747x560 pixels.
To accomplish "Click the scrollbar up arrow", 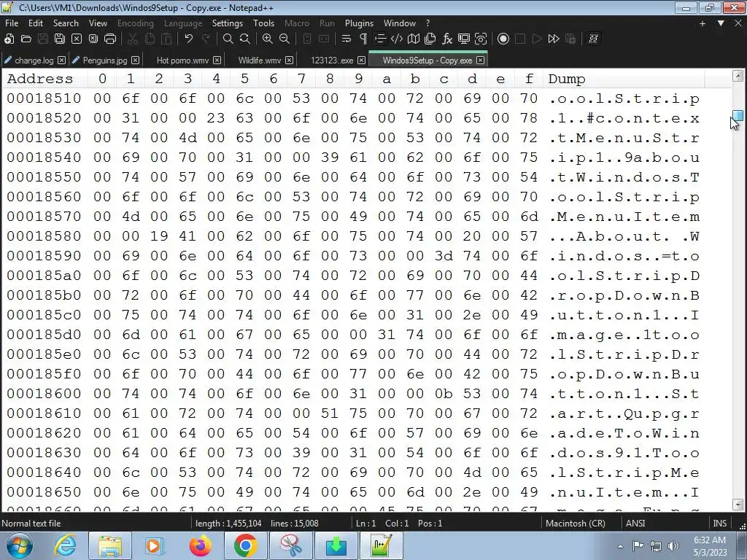I will [x=738, y=76].
